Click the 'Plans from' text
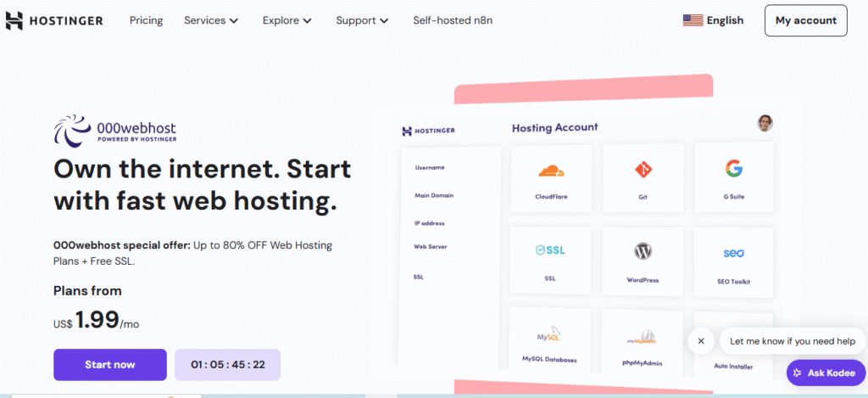This screenshot has width=868, height=398. [x=87, y=290]
